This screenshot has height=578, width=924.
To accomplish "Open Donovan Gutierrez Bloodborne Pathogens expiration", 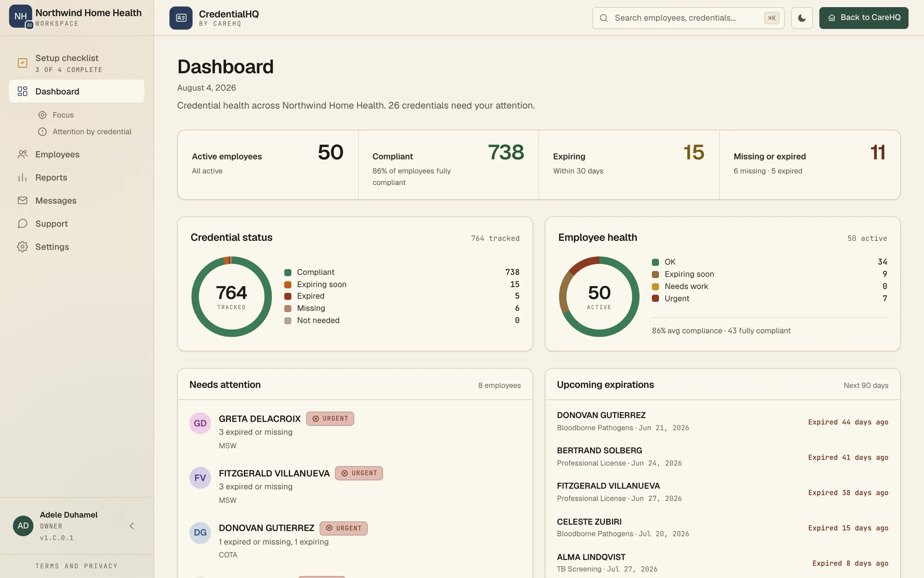I will (723, 421).
